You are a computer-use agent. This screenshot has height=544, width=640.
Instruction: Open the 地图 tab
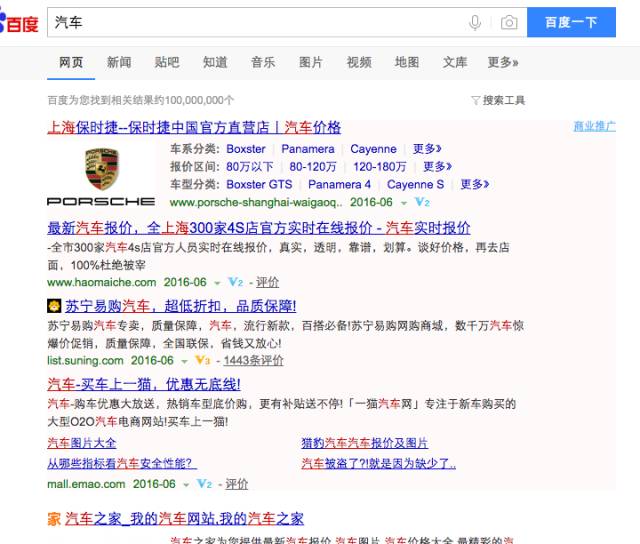(x=407, y=62)
